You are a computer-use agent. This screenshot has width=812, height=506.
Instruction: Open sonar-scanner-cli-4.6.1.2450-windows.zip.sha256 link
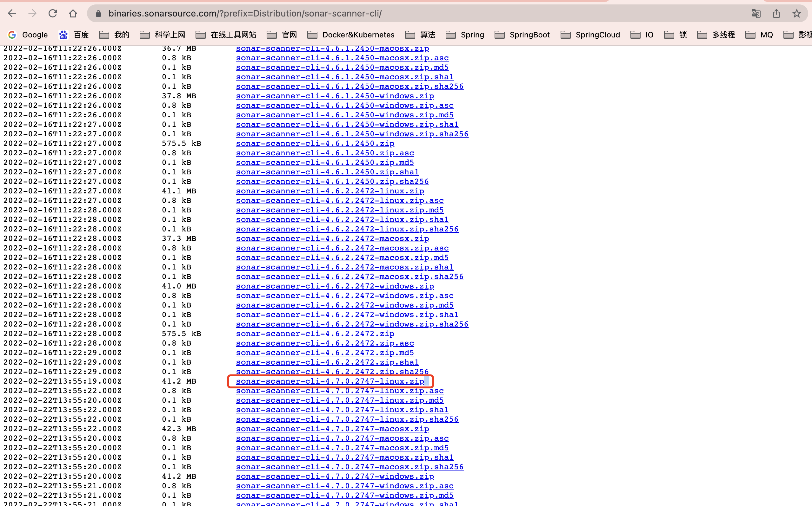coord(352,134)
